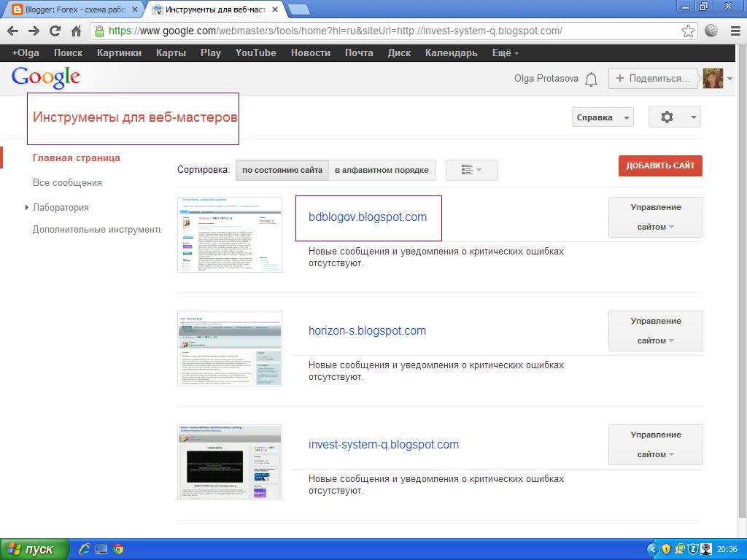Screen dimensions: 747x560
Task: Click Olga Protasova profile avatar
Action: click(x=713, y=78)
